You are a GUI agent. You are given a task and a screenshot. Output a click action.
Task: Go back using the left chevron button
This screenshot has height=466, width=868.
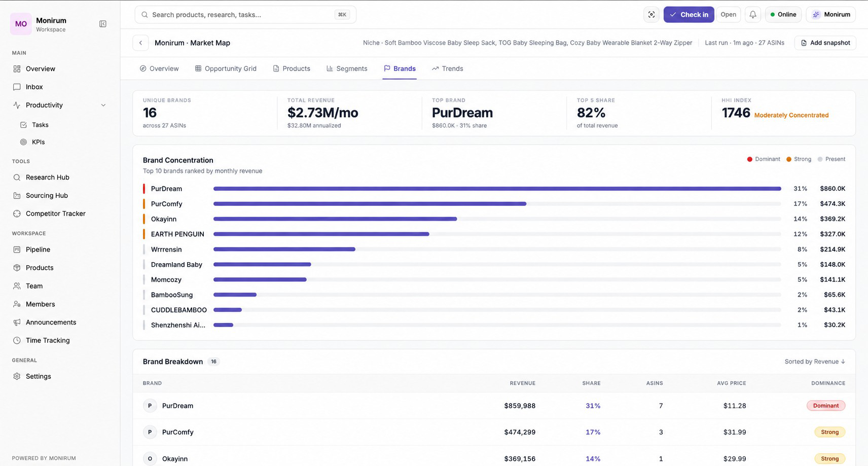point(141,43)
